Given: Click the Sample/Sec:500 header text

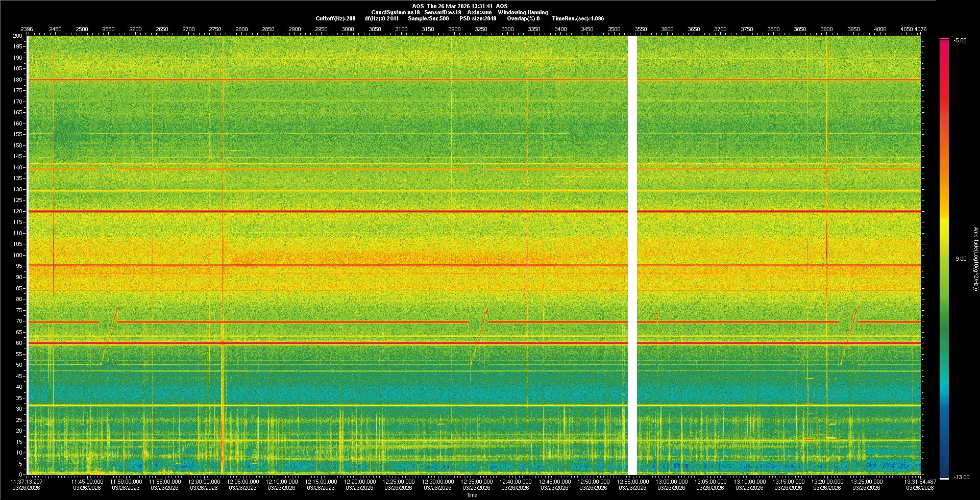Looking at the screenshot, I should click(x=428, y=18).
